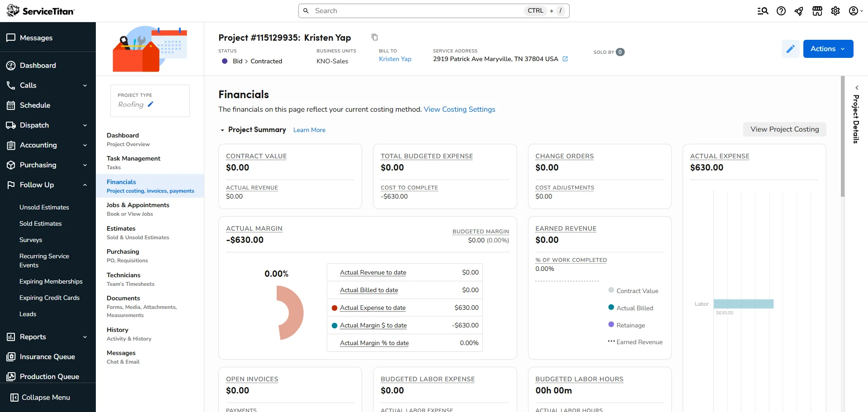The image size is (868, 412).
Task: Copy the project number using copy icon
Action: [x=374, y=37]
